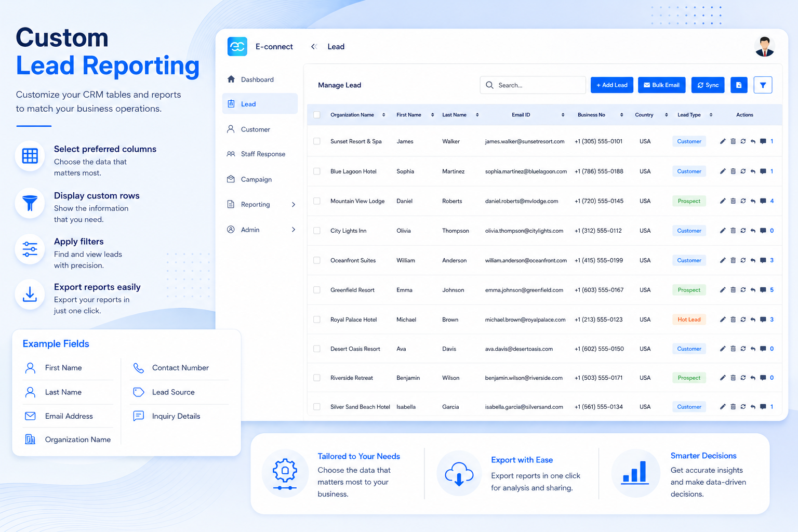Click the reply arrow icon for City Lights Inn

tap(753, 231)
